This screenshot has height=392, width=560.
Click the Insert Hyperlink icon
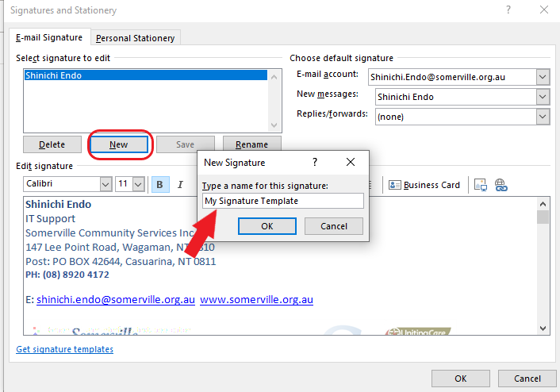click(501, 185)
